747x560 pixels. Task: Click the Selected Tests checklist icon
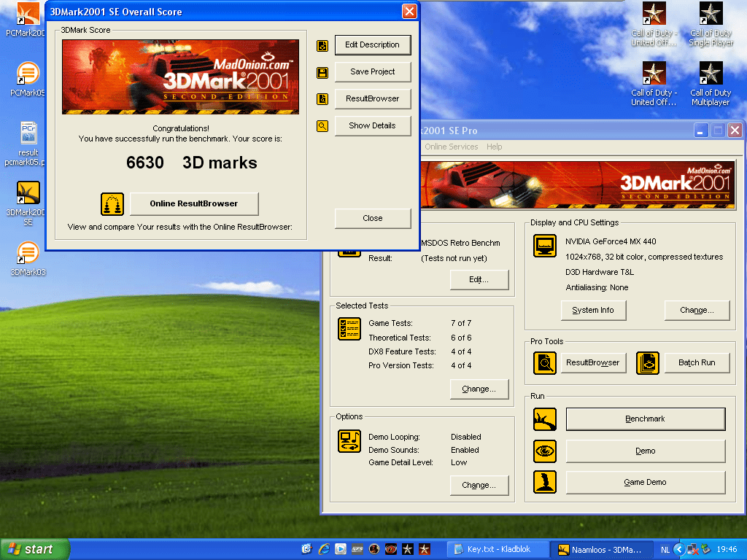click(x=349, y=329)
